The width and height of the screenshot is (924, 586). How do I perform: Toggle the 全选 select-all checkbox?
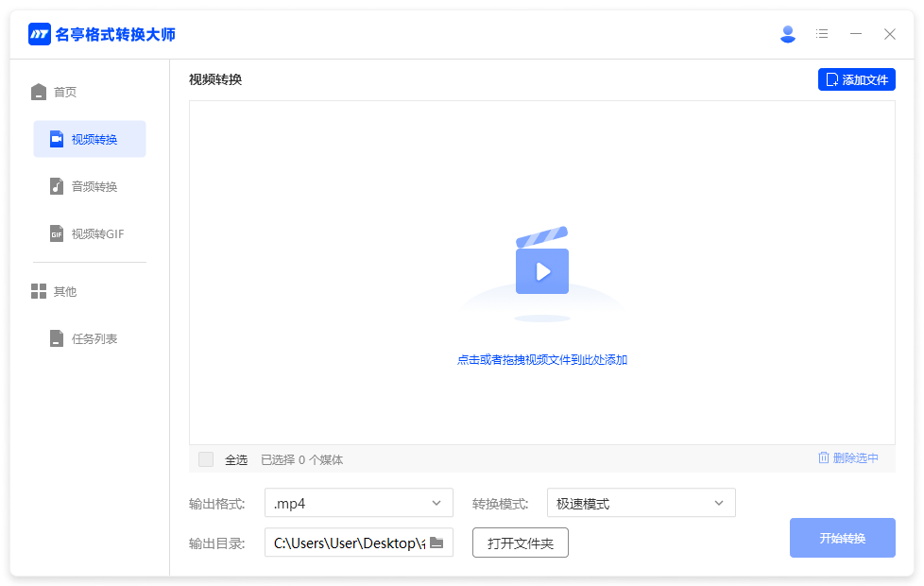click(206, 459)
